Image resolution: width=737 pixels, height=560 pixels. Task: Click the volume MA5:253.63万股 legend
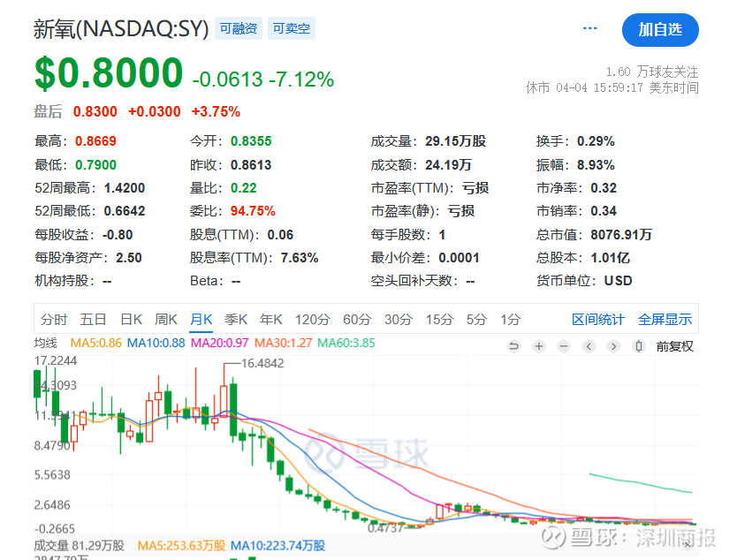tap(181, 546)
